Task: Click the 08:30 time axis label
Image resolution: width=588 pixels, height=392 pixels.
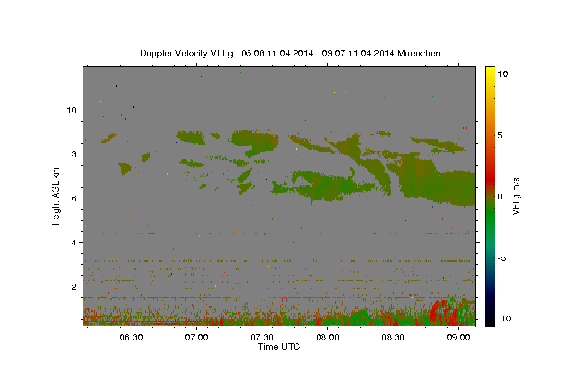Action: coord(393,337)
